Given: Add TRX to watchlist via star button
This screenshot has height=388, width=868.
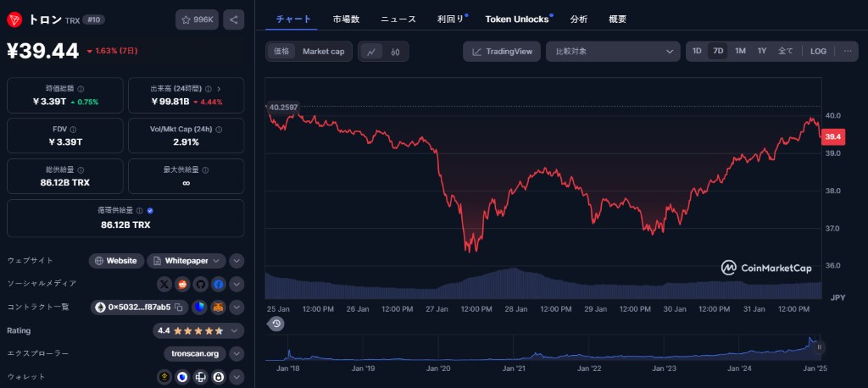Looking at the screenshot, I should coord(197,19).
